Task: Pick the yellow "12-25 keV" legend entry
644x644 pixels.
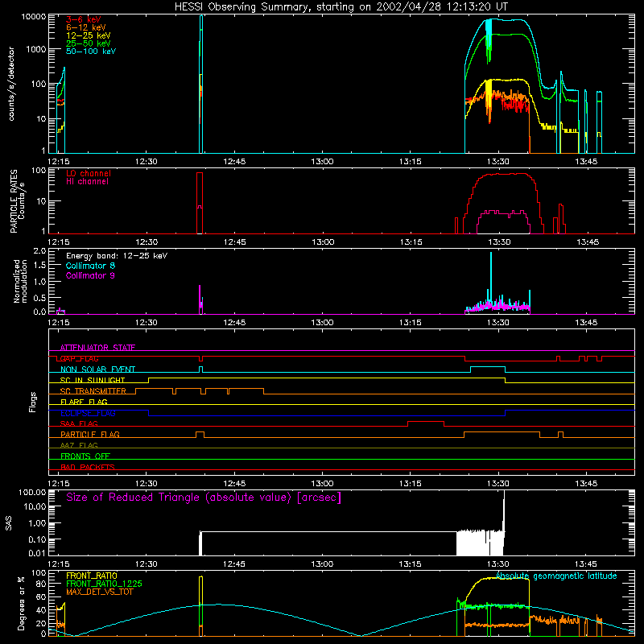Action: click(89, 35)
